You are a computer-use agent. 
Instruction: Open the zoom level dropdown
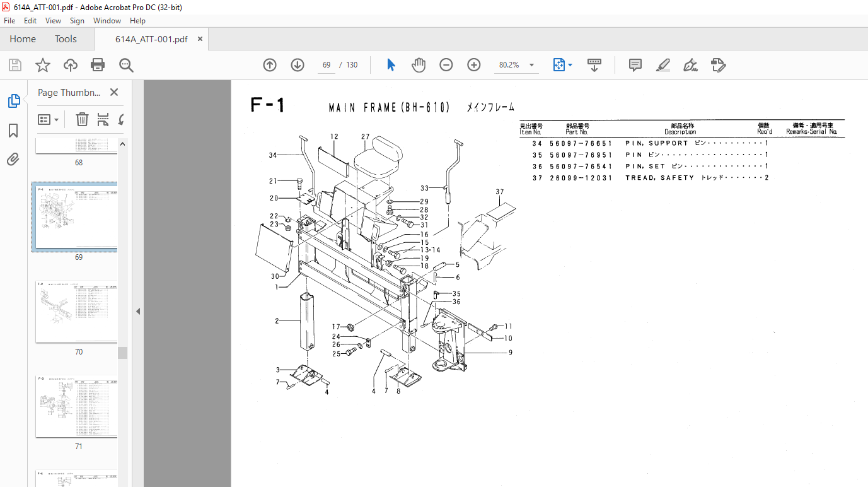531,65
